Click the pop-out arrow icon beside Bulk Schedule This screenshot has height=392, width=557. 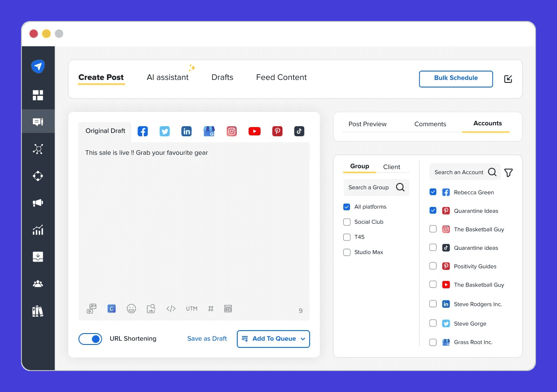click(508, 79)
